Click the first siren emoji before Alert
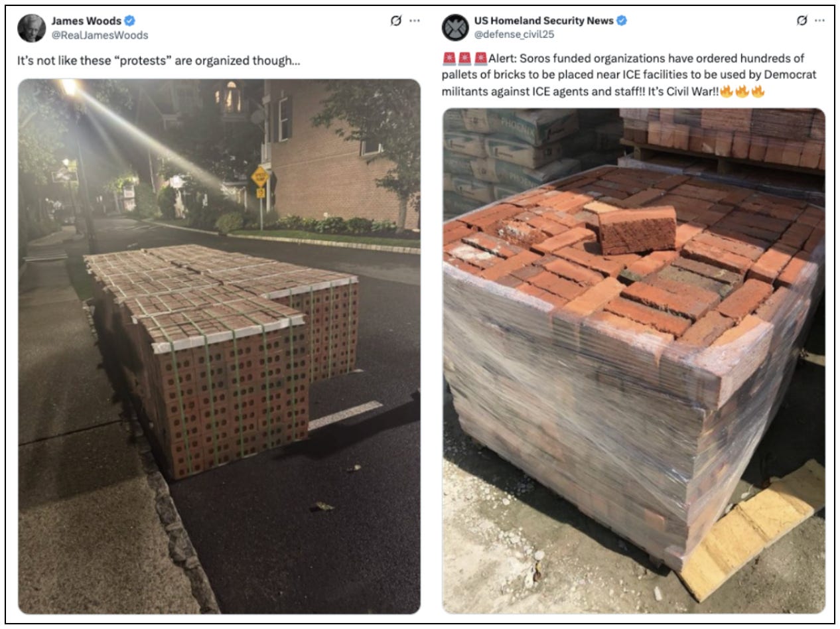Screen dimensions: 840x629 pos(449,58)
